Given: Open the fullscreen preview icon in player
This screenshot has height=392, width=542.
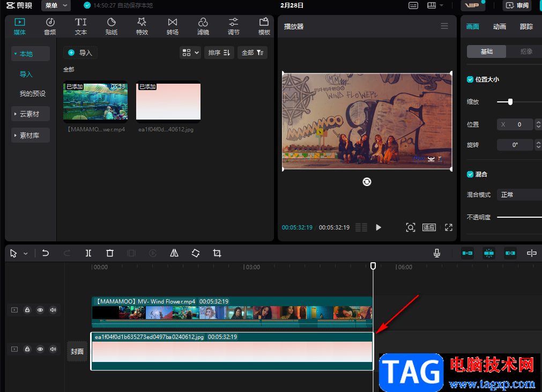Looking at the screenshot, I should [449, 227].
